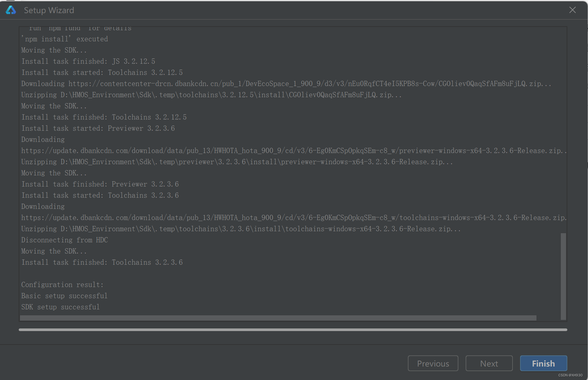Click the Unzipping toolchains-windows-x64 zip line
Image resolution: width=588 pixels, height=380 pixels.
[x=241, y=229]
